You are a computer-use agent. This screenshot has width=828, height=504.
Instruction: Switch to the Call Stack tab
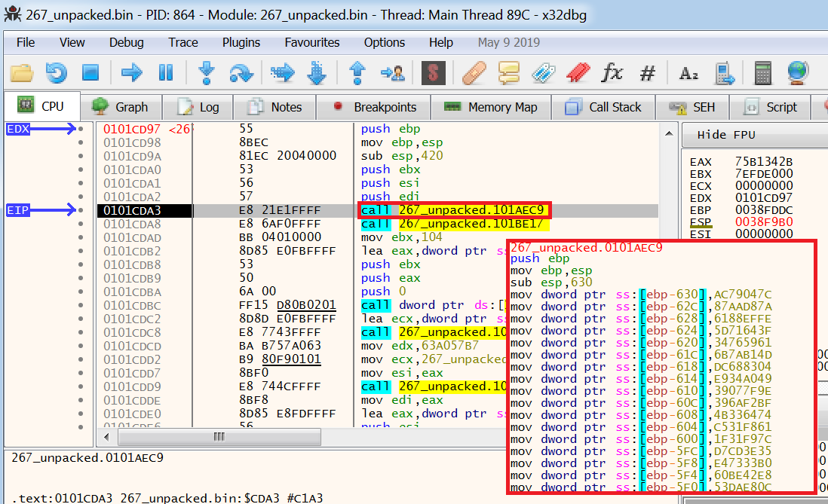[603, 107]
